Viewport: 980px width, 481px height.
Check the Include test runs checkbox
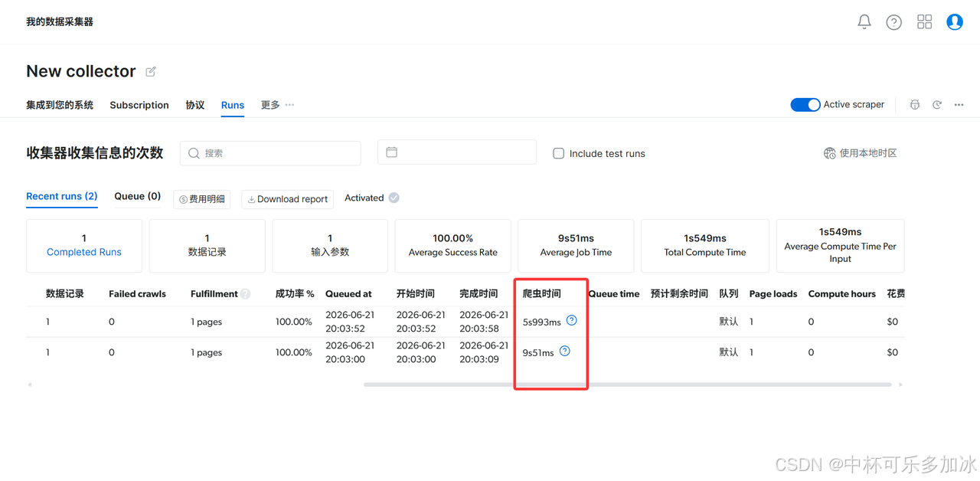(559, 153)
